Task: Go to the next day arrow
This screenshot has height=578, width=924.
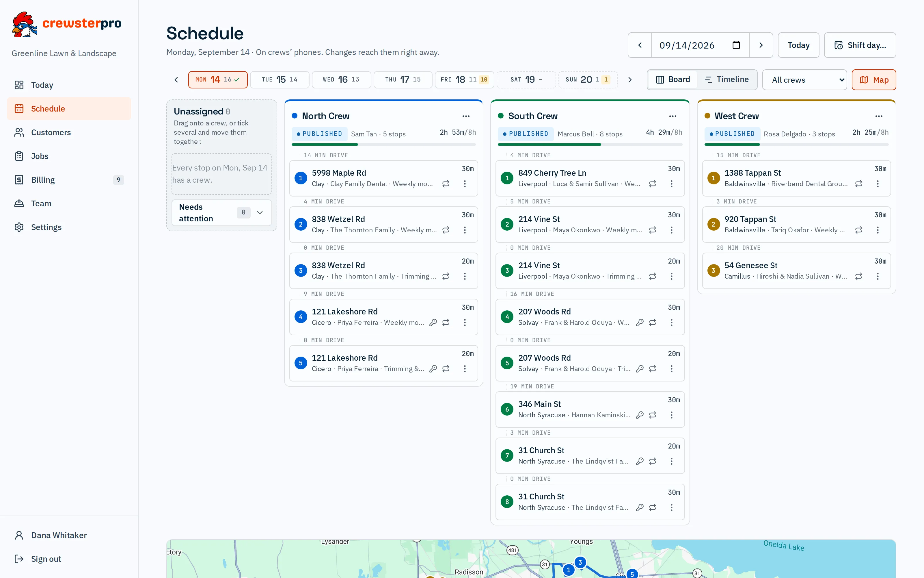Action: 761,45
